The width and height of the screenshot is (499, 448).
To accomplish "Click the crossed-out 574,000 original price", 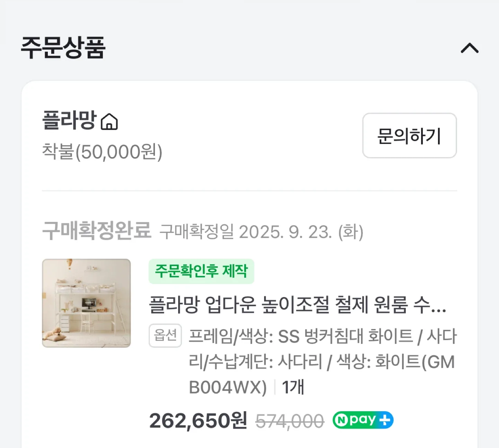I will tap(290, 421).
